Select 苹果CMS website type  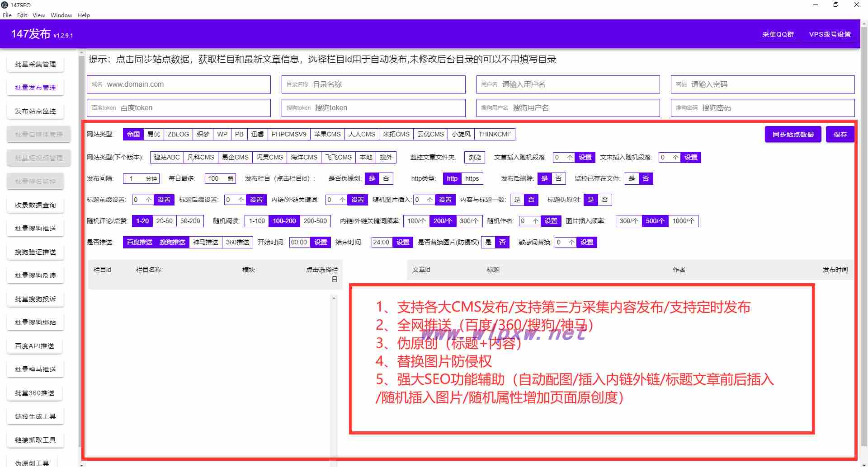click(x=327, y=134)
